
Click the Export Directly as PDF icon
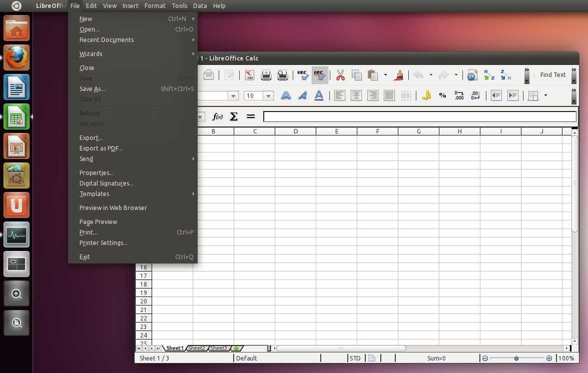(x=249, y=75)
